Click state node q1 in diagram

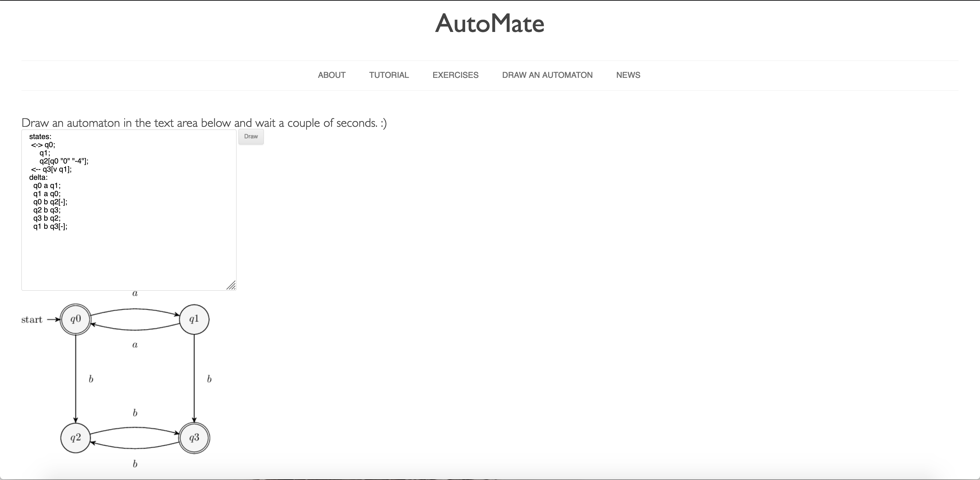194,319
